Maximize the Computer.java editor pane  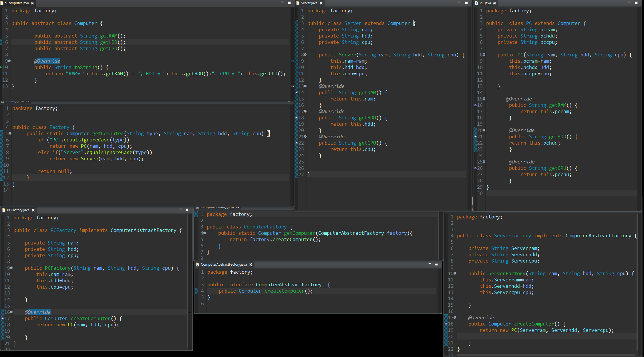(x=289, y=3)
